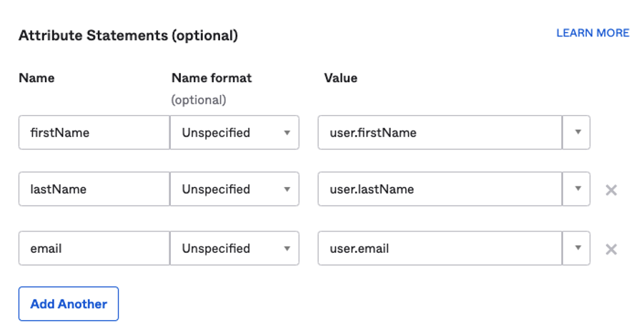Screen dimensions: 644x330
Task: Change Name format in lastName row
Action: pos(234,189)
